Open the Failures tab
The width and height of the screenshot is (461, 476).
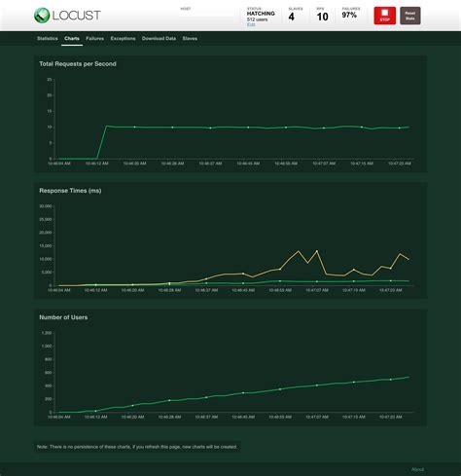point(94,38)
